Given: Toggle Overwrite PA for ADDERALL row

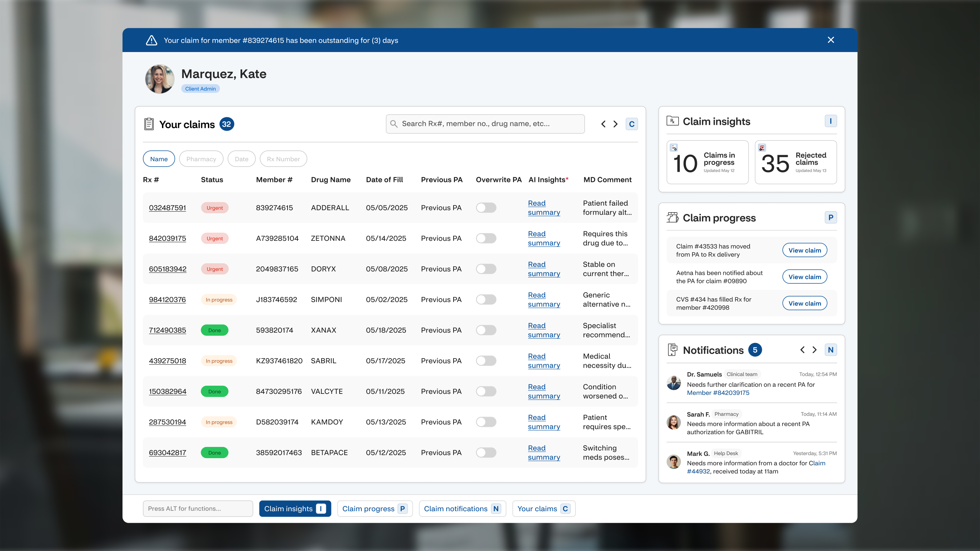Looking at the screenshot, I should [x=486, y=207].
